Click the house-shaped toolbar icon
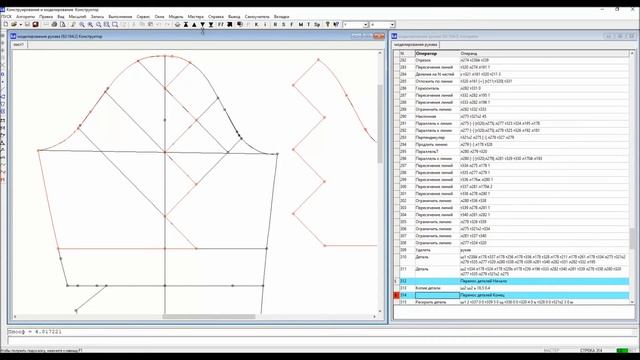Image resolution: width=640 pixels, height=360 pixels. (x=177, y=24)
